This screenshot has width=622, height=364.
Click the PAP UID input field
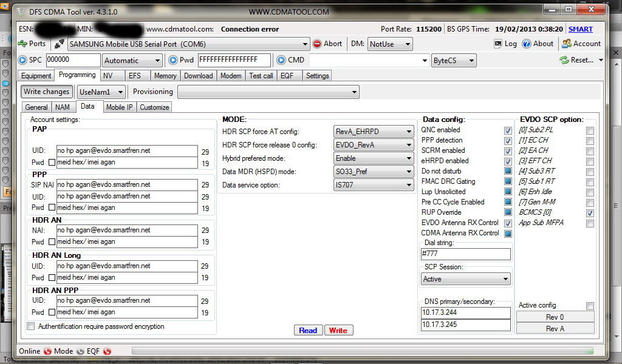point(127,151)
